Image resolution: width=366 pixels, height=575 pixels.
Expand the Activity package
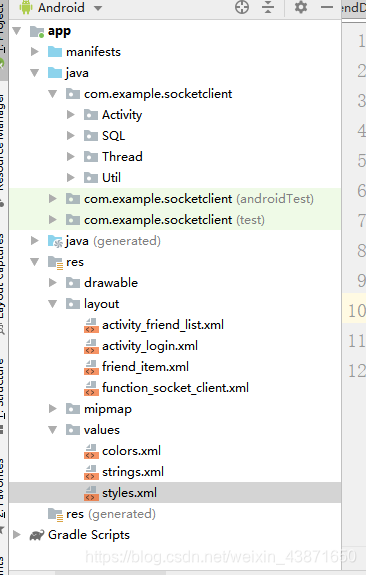(x=71, y=115)
